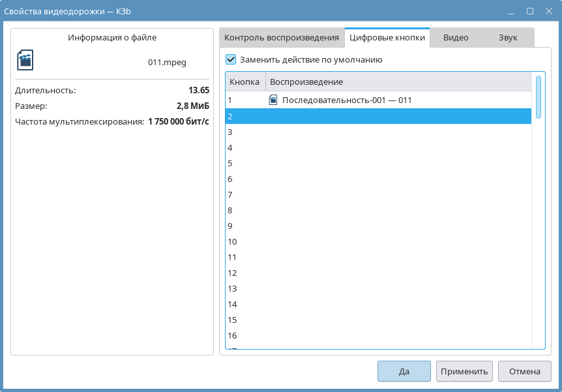The image size is (562, 392).
Task: Select 'Последовательность-001 — 011' entry
Action: [x=346, y=100]
